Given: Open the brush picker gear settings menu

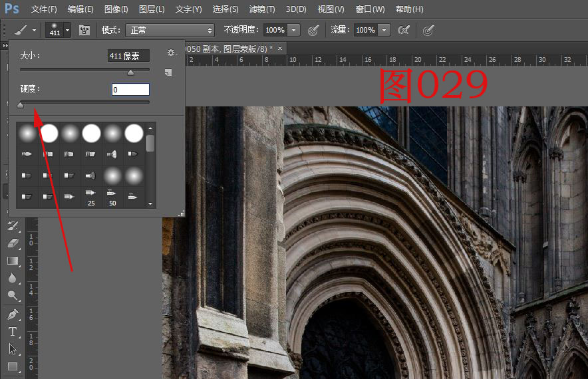Looking at the screenshot, I should coord(172,53).
